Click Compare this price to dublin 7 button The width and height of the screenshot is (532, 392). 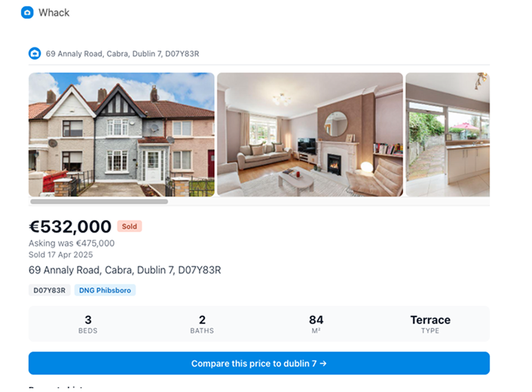click(259, 363)
